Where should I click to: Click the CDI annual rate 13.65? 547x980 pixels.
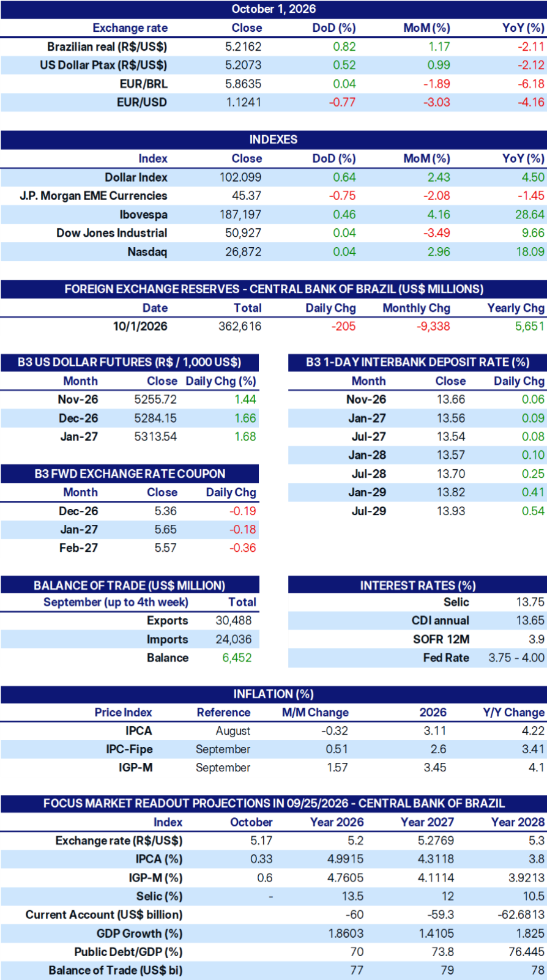click(530, 621)
